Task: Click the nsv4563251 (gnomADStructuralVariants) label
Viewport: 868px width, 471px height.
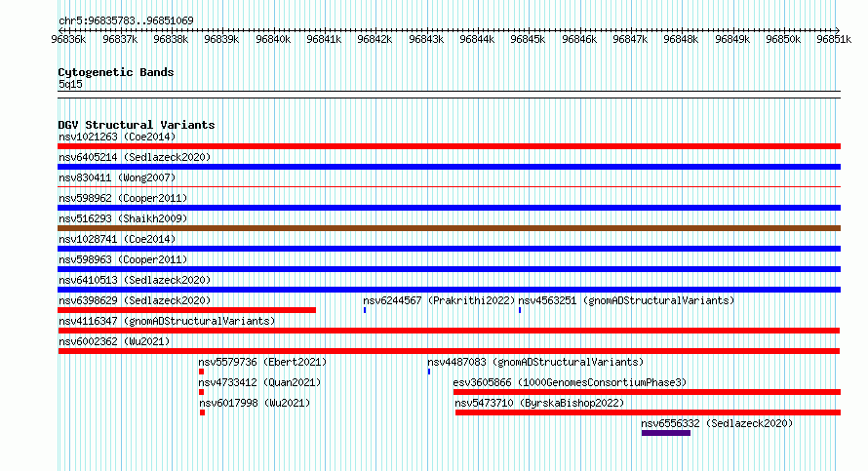Action: click(x=626, y=300)
